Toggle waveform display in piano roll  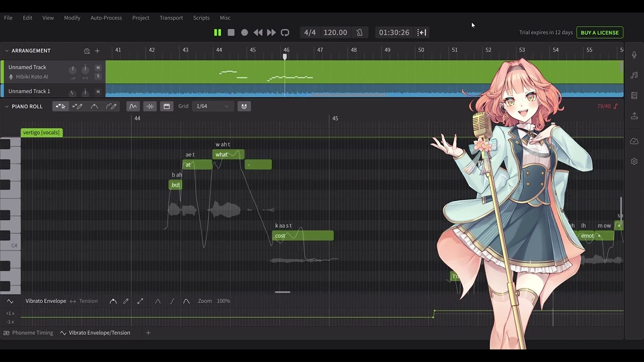(150, 106)
